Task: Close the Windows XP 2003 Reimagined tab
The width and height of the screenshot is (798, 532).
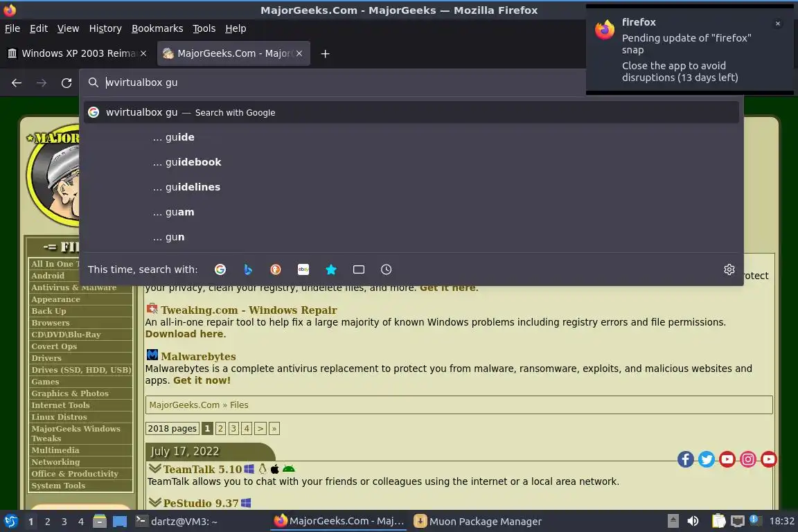Action: point(143,53)
